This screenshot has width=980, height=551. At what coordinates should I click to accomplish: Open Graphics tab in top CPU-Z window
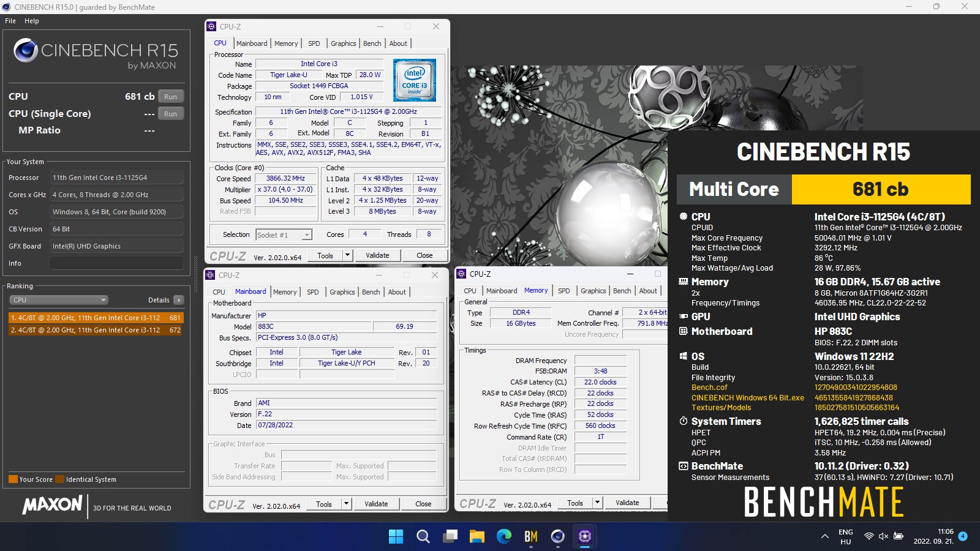tap(344, 43)
